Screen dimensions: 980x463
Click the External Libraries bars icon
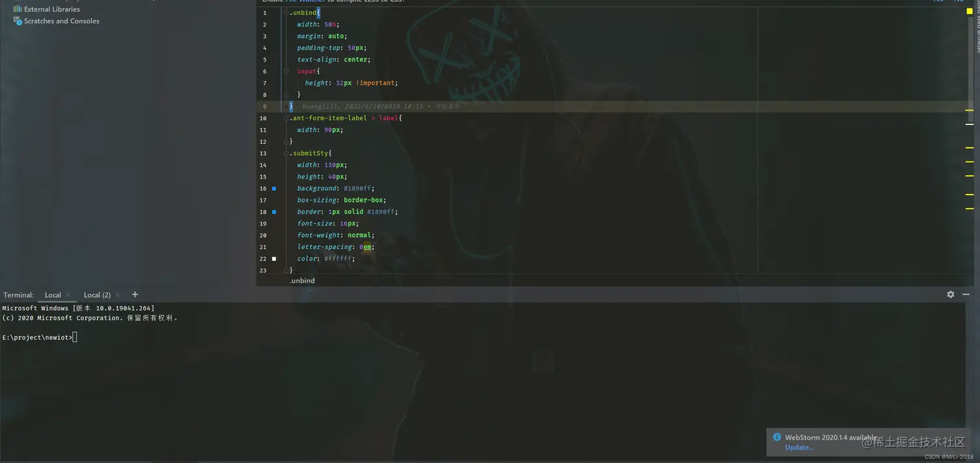pyautogui.click(x=17, y=9)
